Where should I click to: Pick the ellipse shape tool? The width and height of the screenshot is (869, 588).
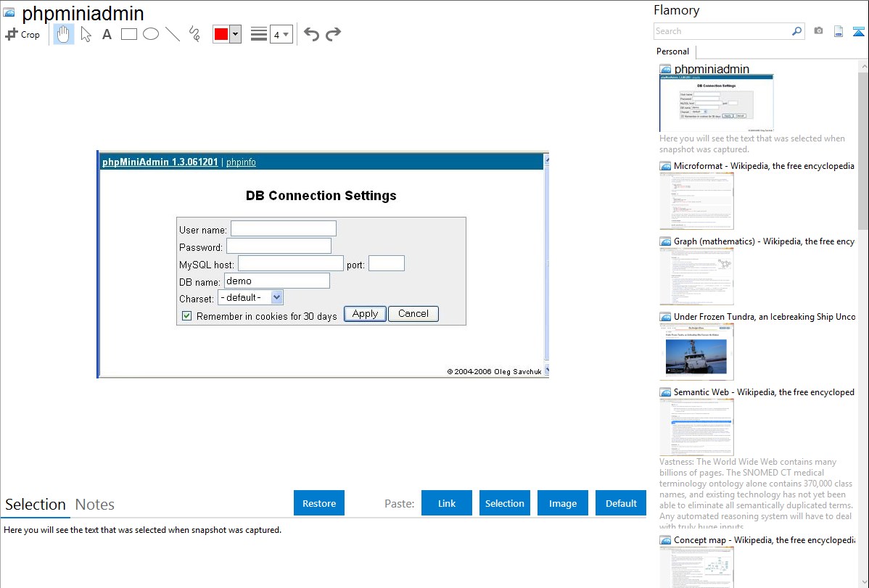151,34
